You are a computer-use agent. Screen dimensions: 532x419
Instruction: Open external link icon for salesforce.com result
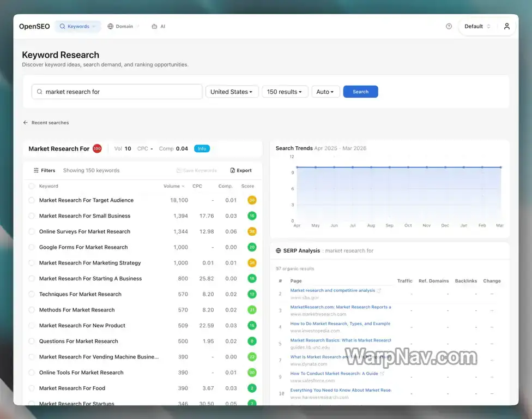(x=382, y=374)
